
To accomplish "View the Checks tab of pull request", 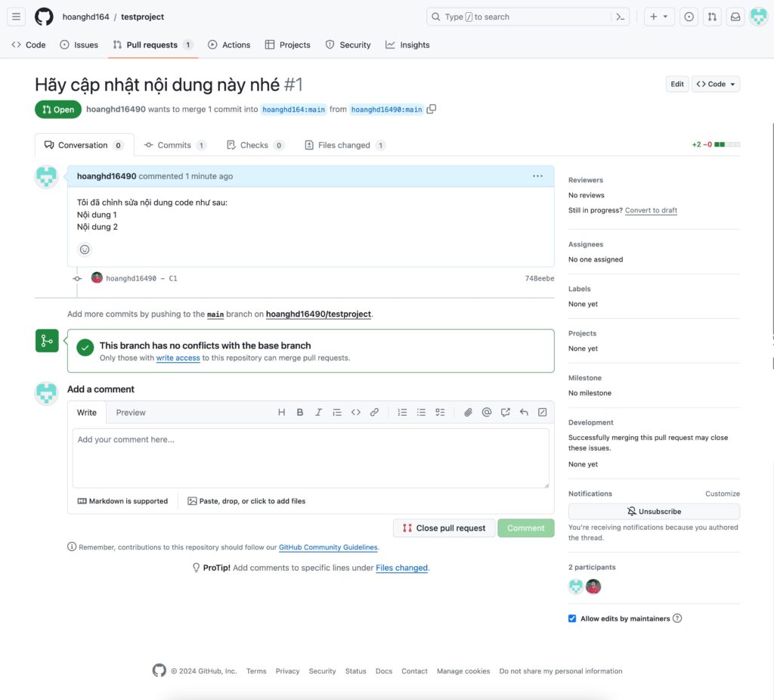I will (255, 145).
